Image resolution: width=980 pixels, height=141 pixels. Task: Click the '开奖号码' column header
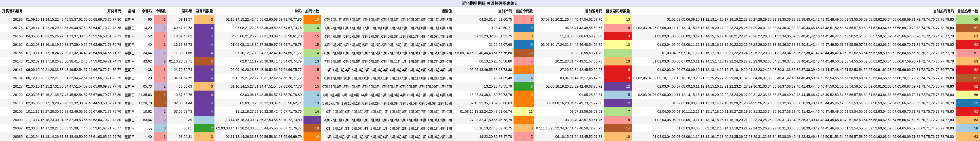[x=114, y=11]
